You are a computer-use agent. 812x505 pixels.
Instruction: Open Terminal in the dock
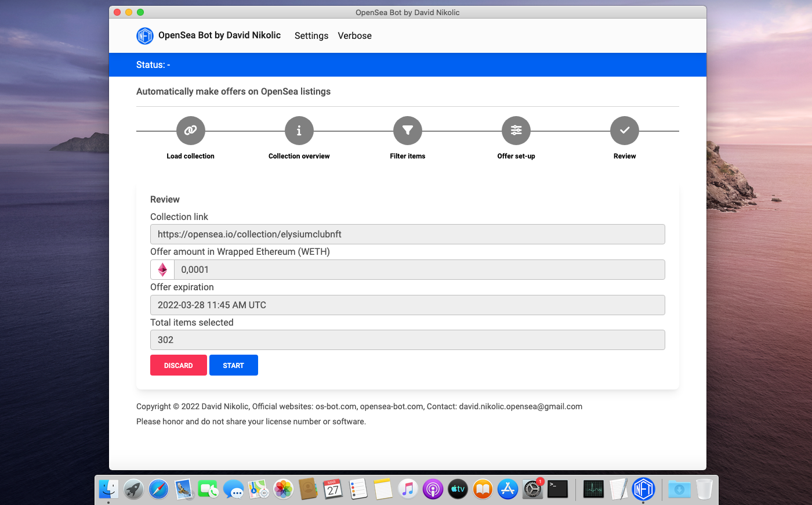point(557,489)
